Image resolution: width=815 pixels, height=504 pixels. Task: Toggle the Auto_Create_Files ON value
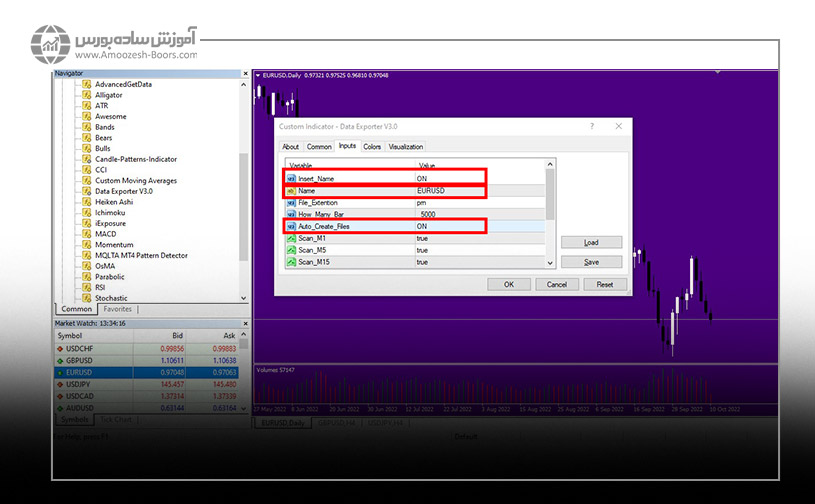click(423, 226)
